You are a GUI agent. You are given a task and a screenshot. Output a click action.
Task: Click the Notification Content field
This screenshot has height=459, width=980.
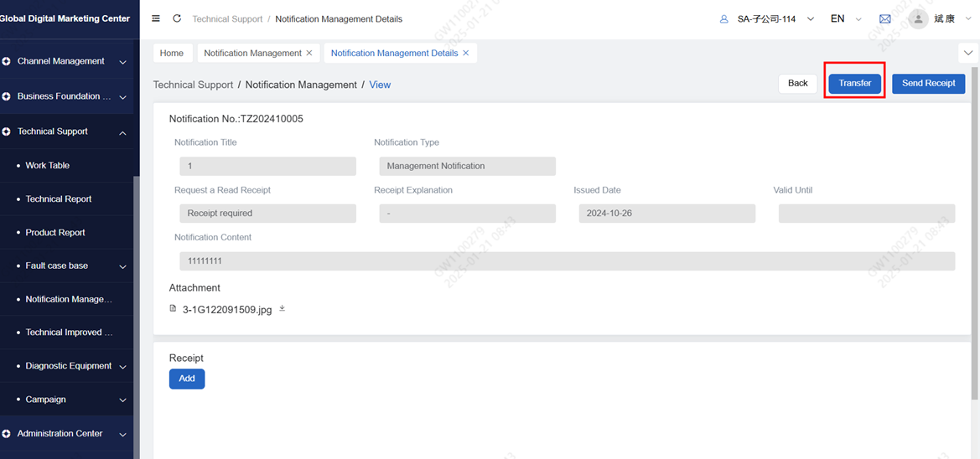point(567,261)
